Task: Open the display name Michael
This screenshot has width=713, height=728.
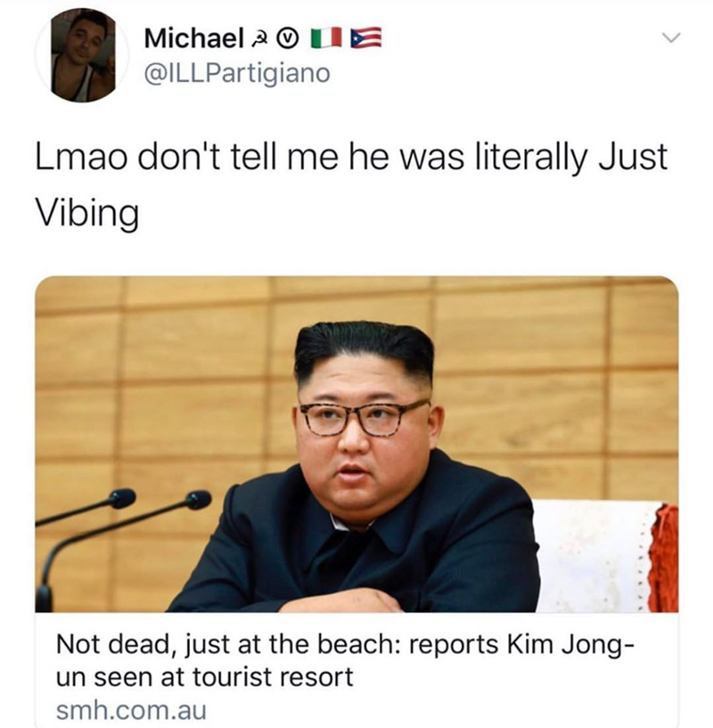Action: pos(194,38)
